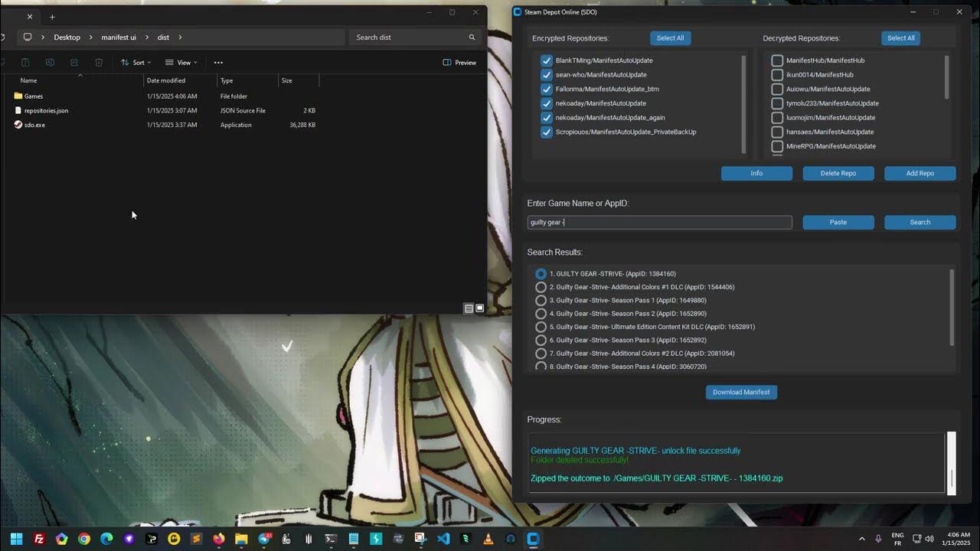Screen dimensions: 980x551
Task: Focus the Game Name or AppID field
Action: click(660, 223)
